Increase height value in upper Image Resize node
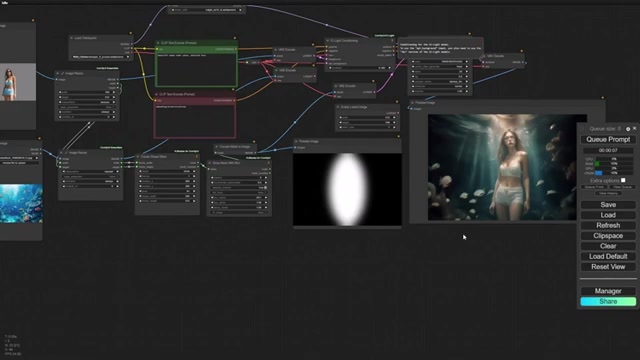 click(114, 97)
